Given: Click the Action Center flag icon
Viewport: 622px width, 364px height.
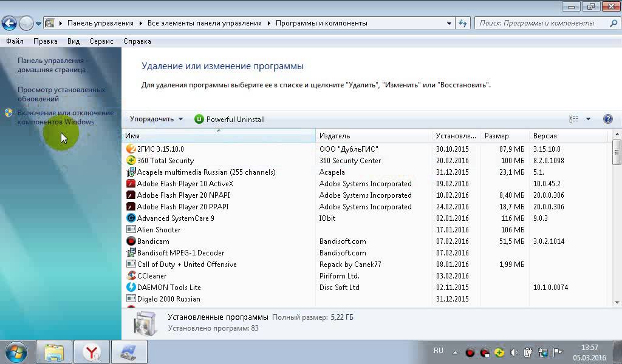Looking at the screenshot, I should tap(558, 352).
